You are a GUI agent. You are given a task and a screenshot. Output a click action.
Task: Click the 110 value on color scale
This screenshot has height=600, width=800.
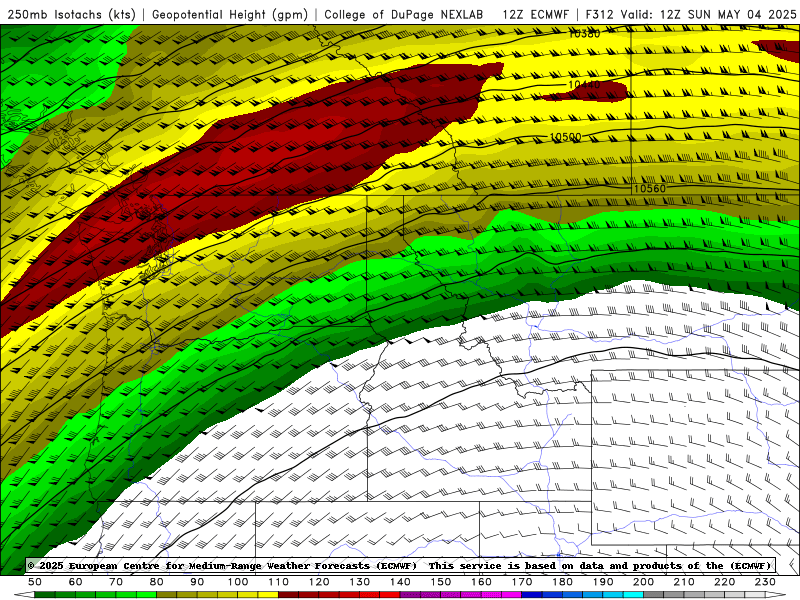click(279, 582)
